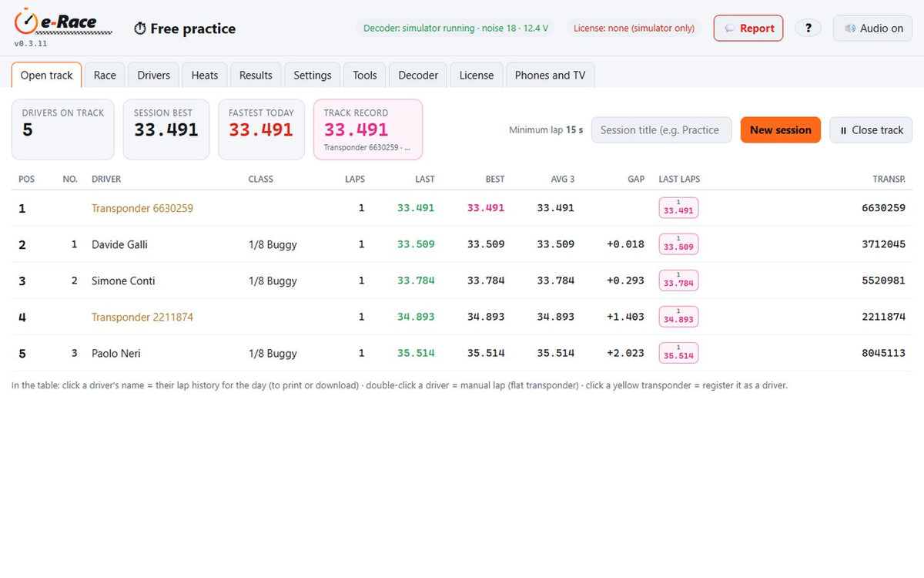Open the question mark help button

click(x=808, y=29)
